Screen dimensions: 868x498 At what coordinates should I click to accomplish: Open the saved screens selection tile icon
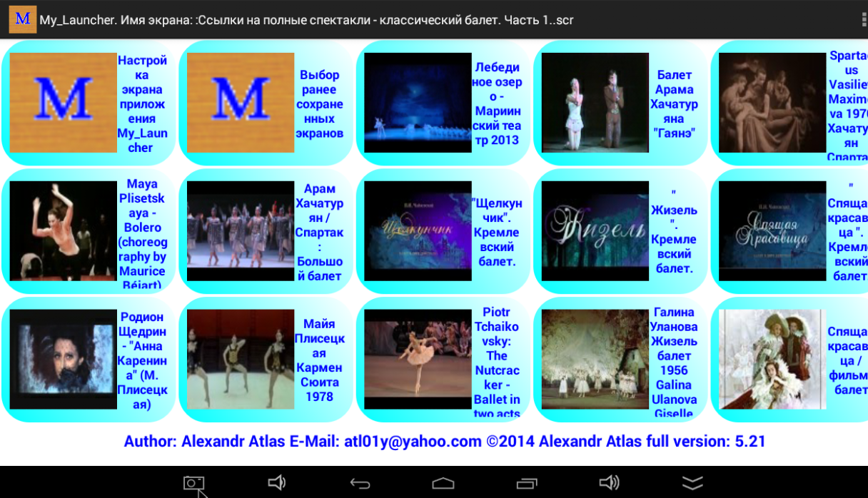coord(241,103)
